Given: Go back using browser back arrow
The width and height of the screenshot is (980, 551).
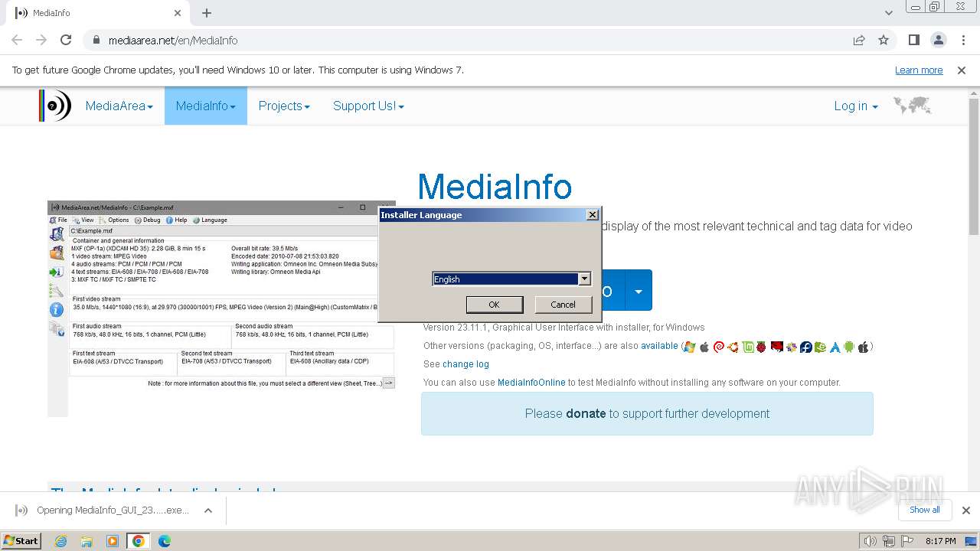Looking at the screenshot, I should pos(17,40).
